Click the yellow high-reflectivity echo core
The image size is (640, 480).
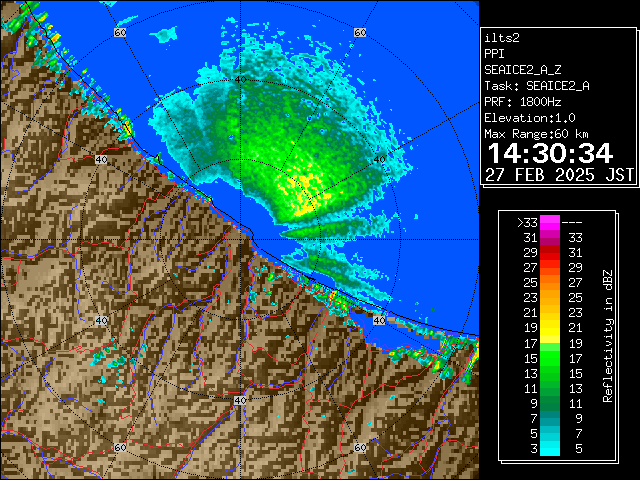[x=305, y=190]
